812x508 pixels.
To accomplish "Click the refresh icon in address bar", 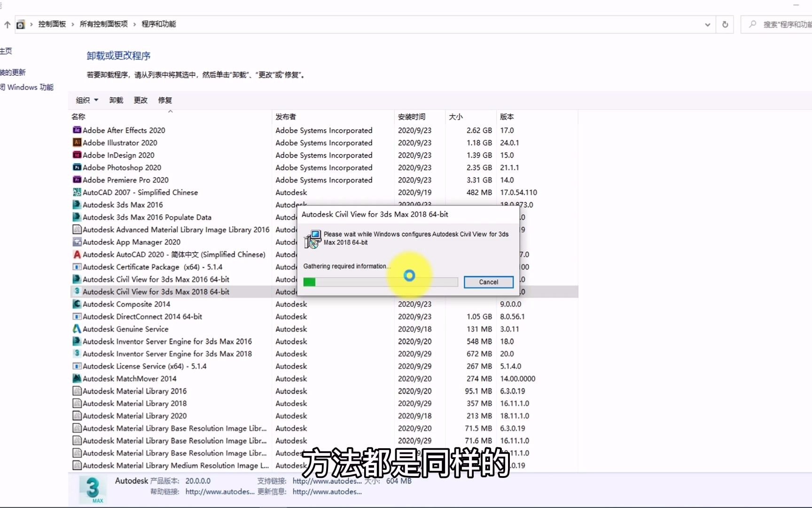I will (725, 24).
